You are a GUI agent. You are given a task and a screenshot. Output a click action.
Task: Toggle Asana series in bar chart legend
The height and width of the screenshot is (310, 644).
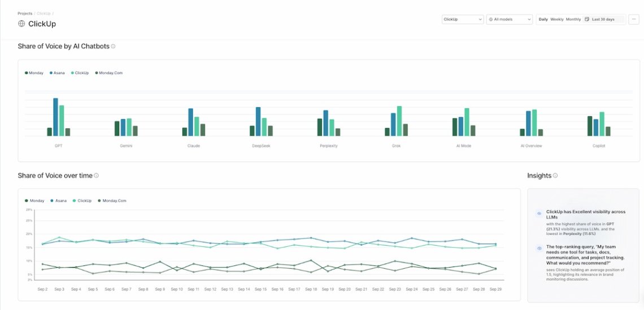point(57,73)
